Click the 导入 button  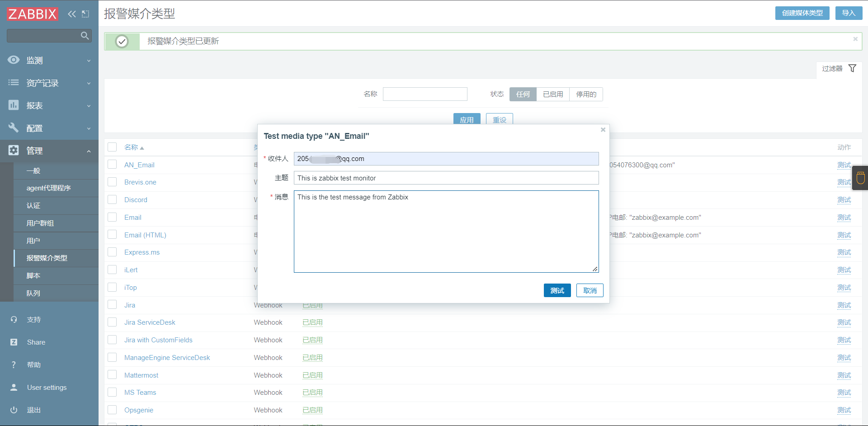[849, 13]
